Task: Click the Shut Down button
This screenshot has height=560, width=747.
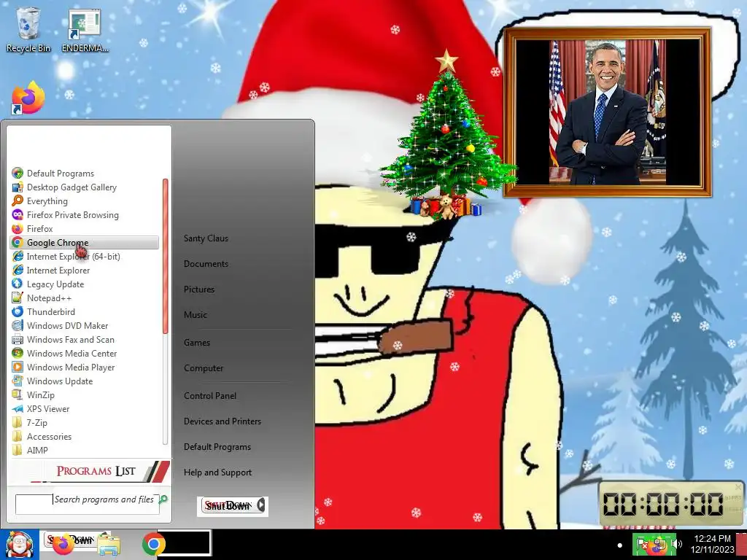Action: (228, 506)
